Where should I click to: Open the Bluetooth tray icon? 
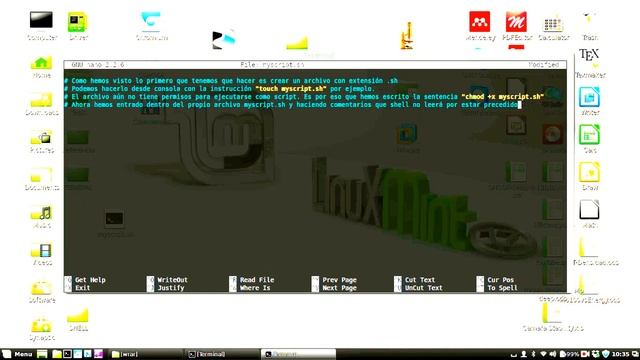[533, 354]
